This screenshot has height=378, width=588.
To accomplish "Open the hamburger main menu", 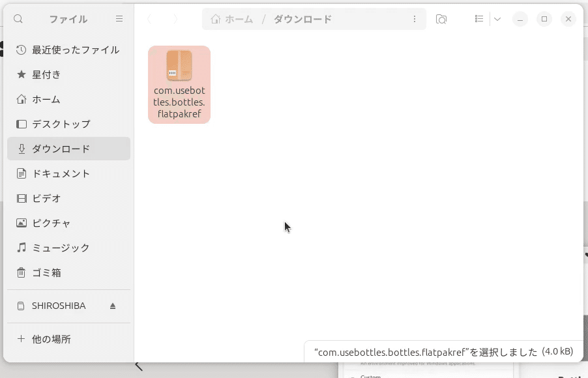I will click(x=119, y=19).
